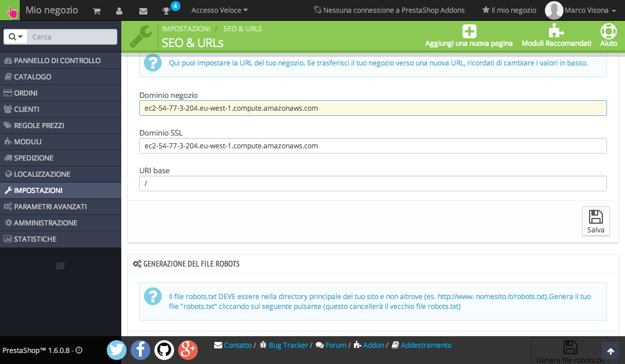Expand the Accesso Veloce dropdown
This screenshot has width=625, height=364.
219,10
